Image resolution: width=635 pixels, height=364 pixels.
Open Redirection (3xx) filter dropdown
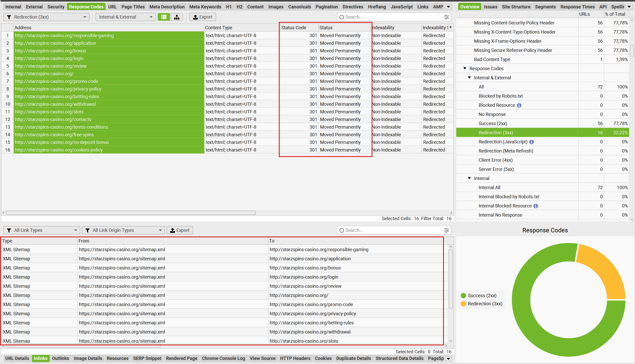click(x=47, y=17)
